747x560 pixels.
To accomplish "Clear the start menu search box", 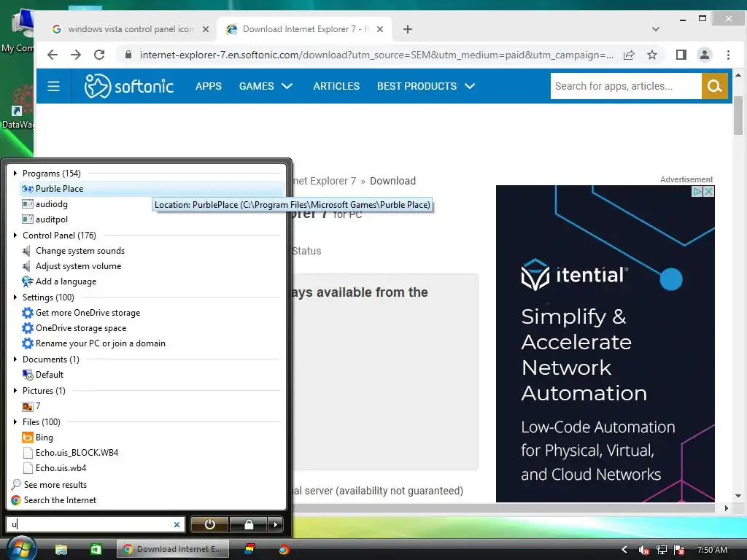I will [x=177, y=524].
